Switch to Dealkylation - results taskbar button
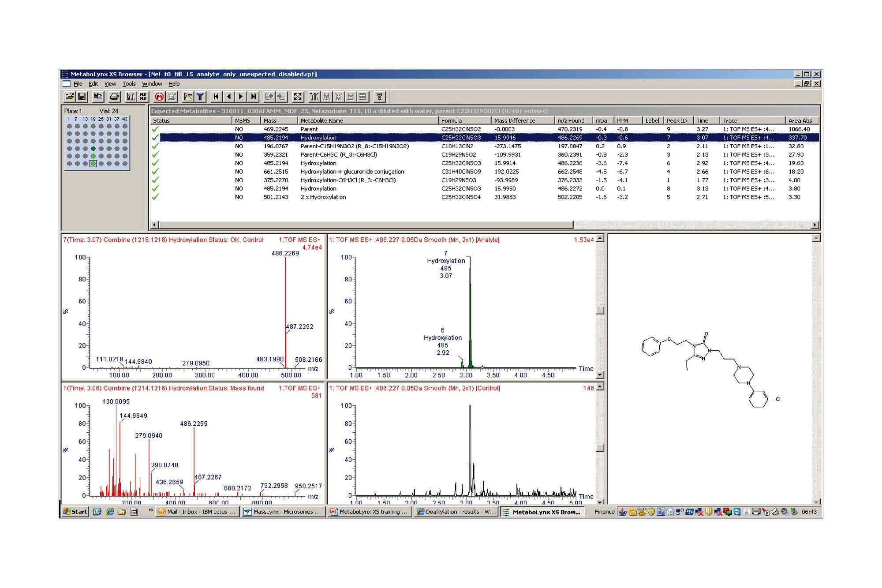Image resolution: width=882 pixels, height=588 pixels. [456, 512]
